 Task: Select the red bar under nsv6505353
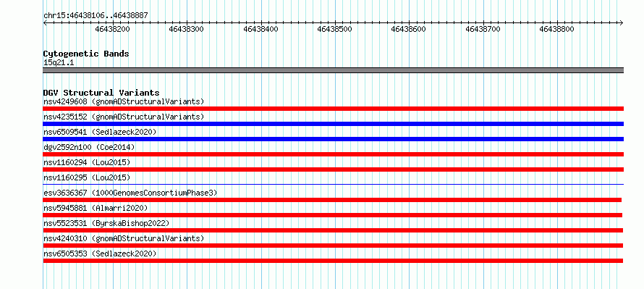(x=333, y=261)
